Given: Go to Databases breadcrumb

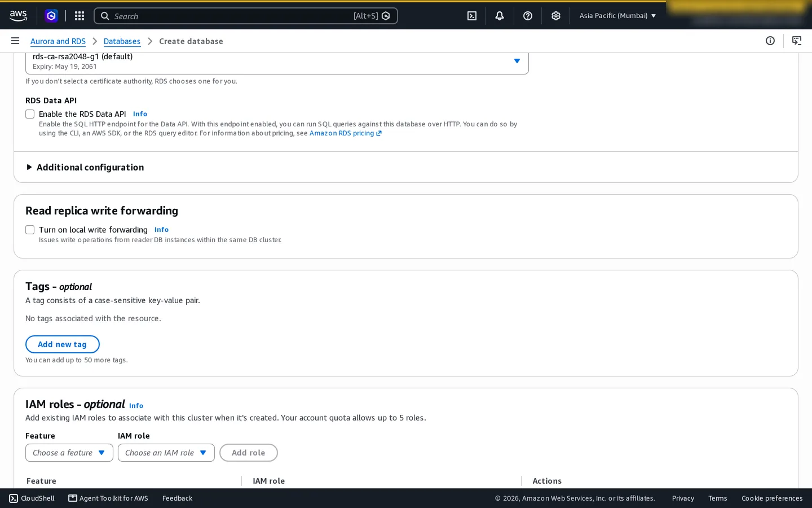Looking at the screenshot, I should (122, 41).
